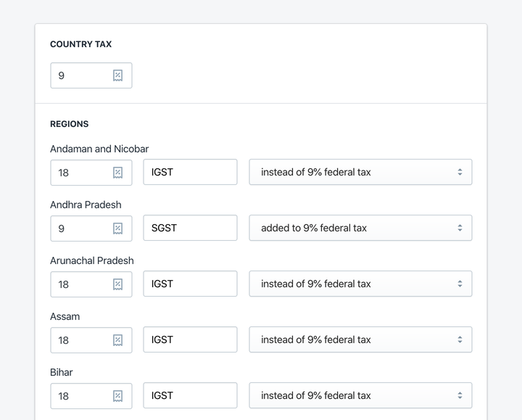Click percent icon in Andhra Pradesh rate field
Image resolution: width=522 pixels, height=420 pixels.
pyautogui.click(x=117, y=228)
